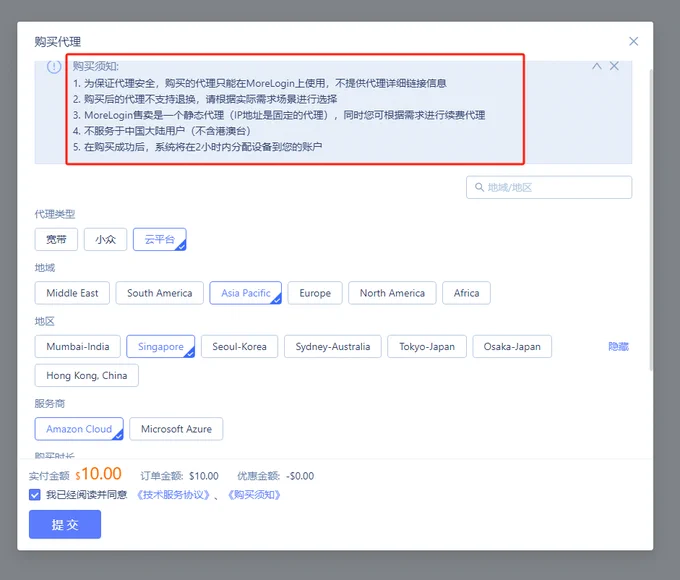
Task: Click the 优惠金额 -$0.00 text
Action: (275, 476)
